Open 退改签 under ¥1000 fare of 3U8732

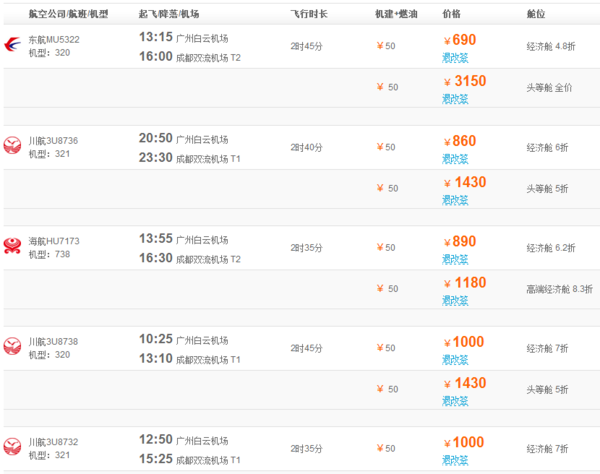455,461
